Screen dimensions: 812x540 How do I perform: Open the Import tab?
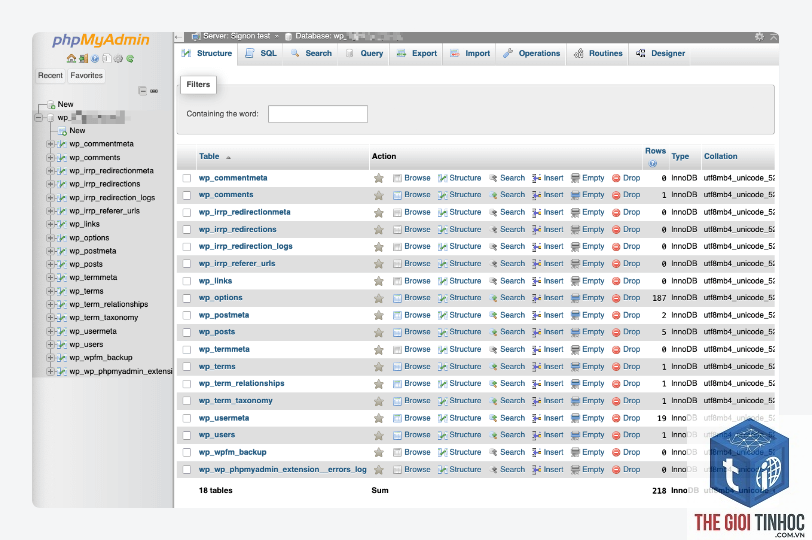pyautogui.click(x=470, y=53)
